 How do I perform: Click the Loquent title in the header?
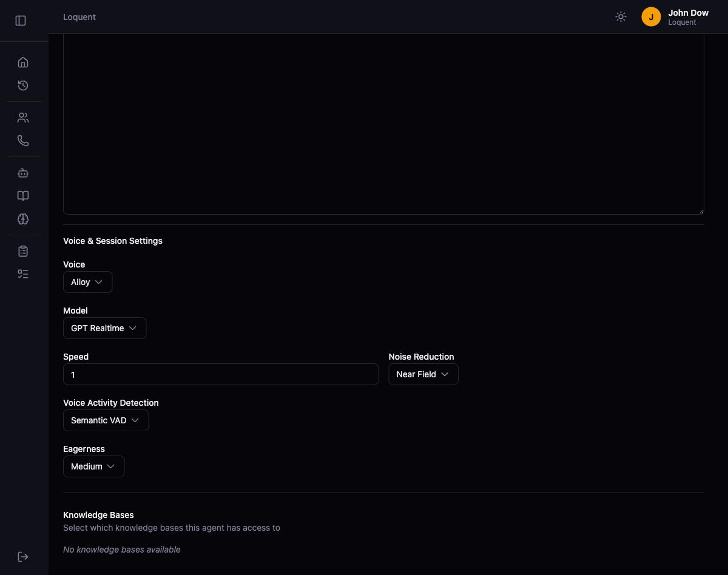point(79,16)
